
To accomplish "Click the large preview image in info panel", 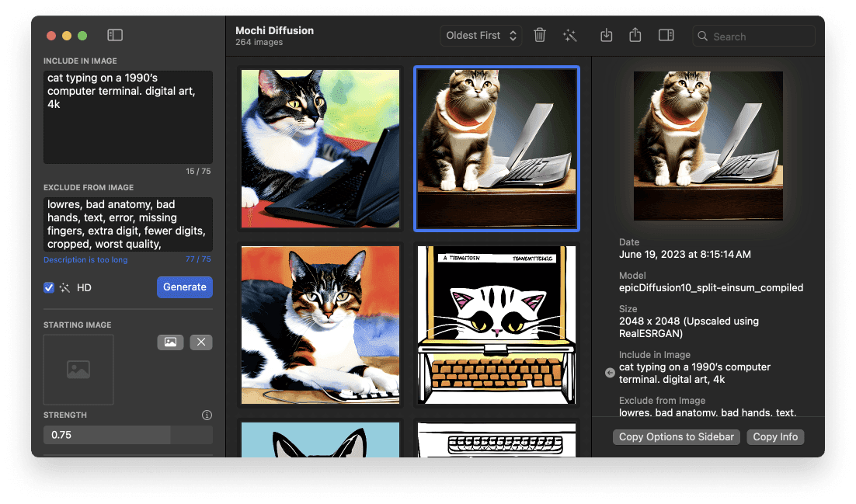I will (708, 146).
